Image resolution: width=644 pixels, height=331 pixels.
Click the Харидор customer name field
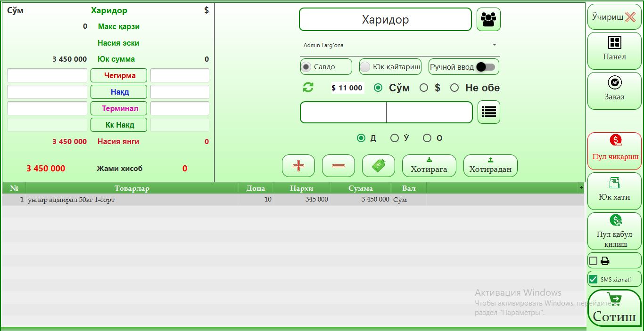(x=385, y=20)
